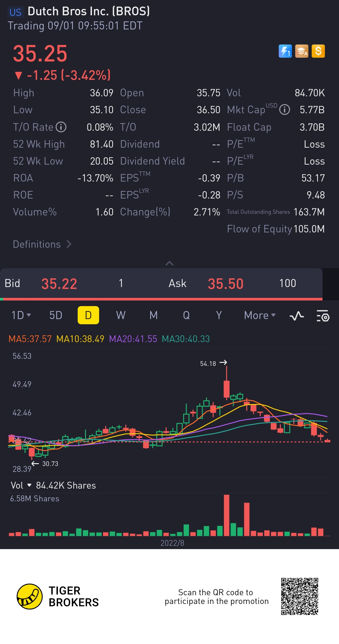Tap the EPS LYR value -0.28
Viewport: 339px width, 644px height.
click(209, 195)
